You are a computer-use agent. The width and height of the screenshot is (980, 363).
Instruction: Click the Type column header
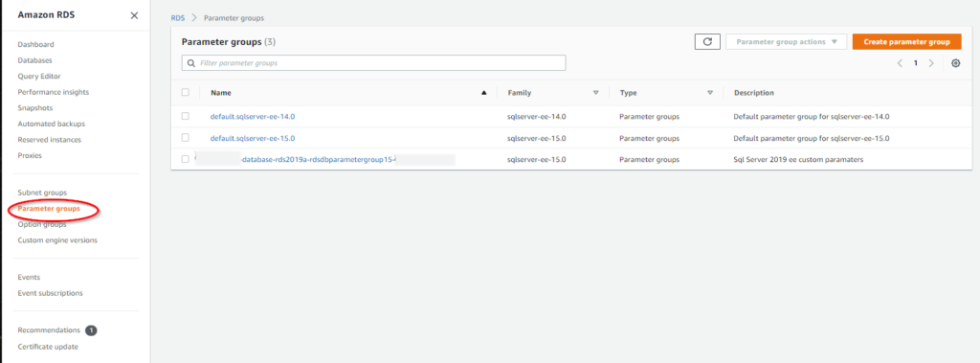pyautogui.click(x=628, y=93)
